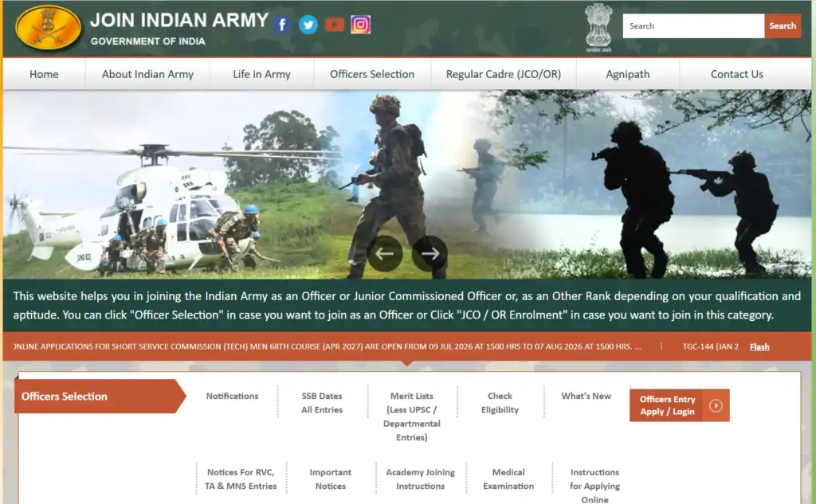Open Officers Selection nav menu
Image resolution: width=816 pixels, height=504 pixels.
372,74
